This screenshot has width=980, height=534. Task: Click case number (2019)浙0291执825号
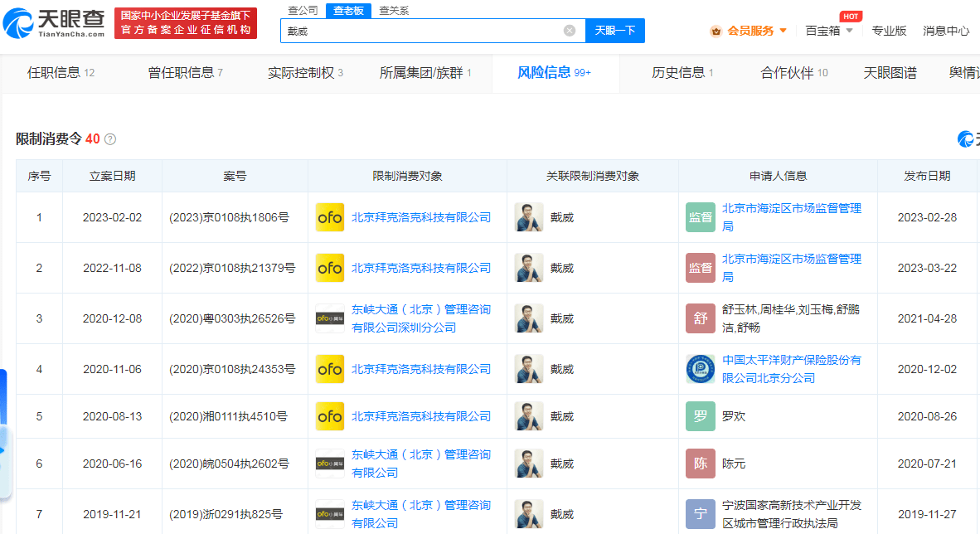click(226, 515)
